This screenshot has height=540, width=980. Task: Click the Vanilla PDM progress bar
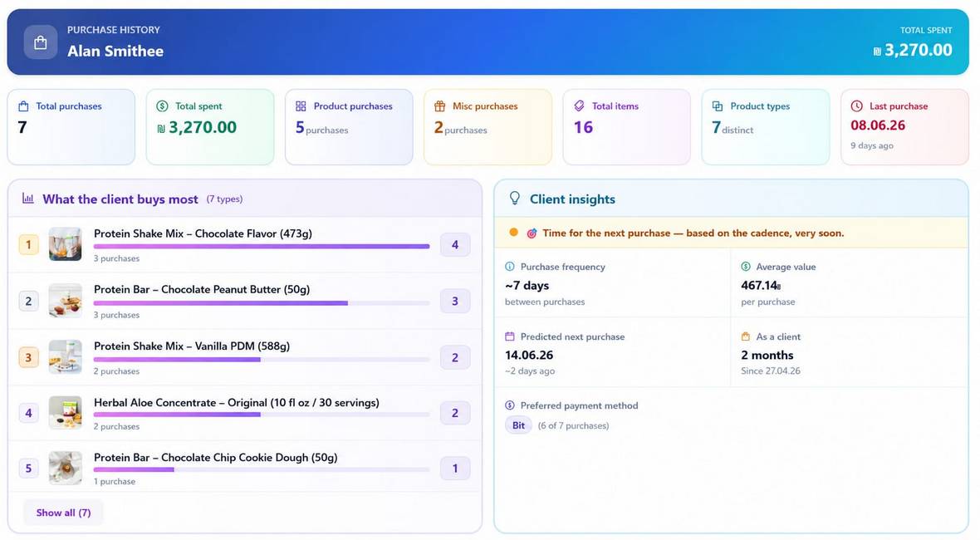[x=262, y=360]
